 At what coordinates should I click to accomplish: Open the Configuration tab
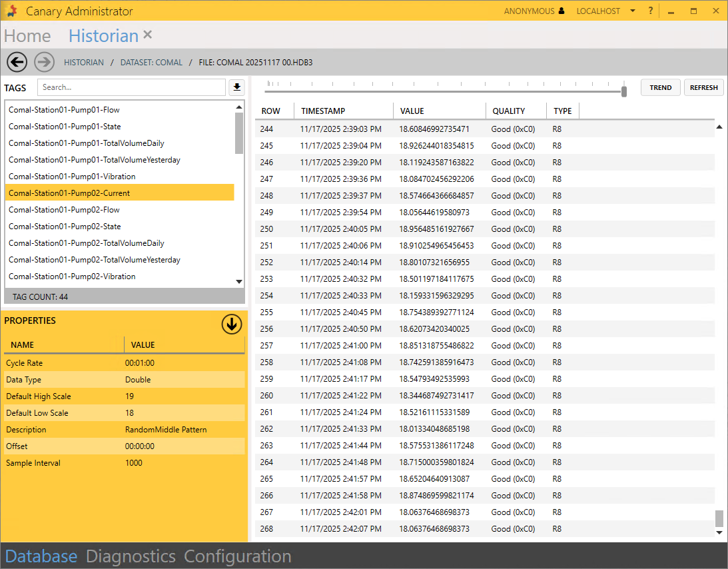[238, 556]
